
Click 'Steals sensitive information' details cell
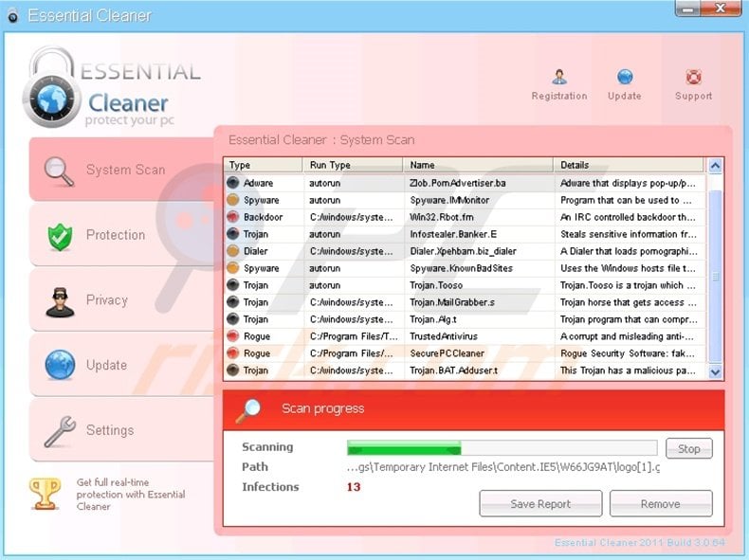point(629,234)
